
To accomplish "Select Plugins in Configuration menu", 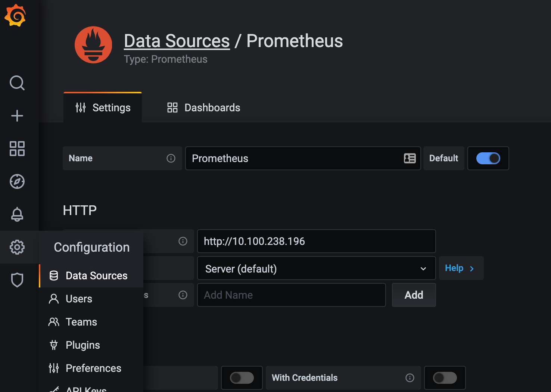I will [x=91, y=345].
